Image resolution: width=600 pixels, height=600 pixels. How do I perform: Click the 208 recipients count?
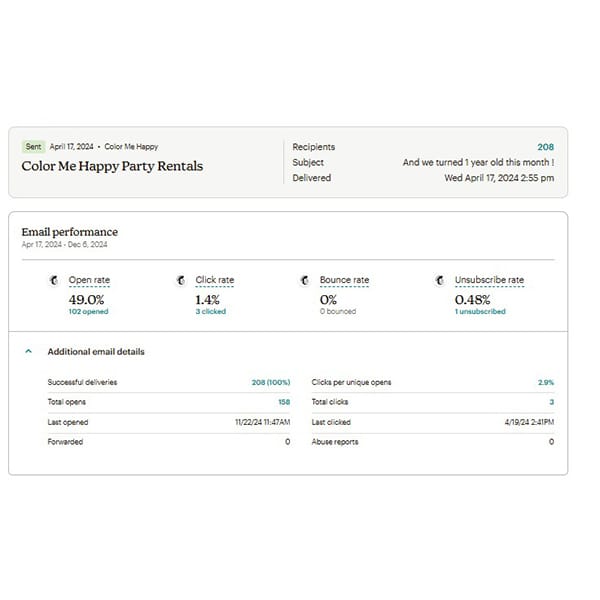pyautogui.click(x=545, y=147)
